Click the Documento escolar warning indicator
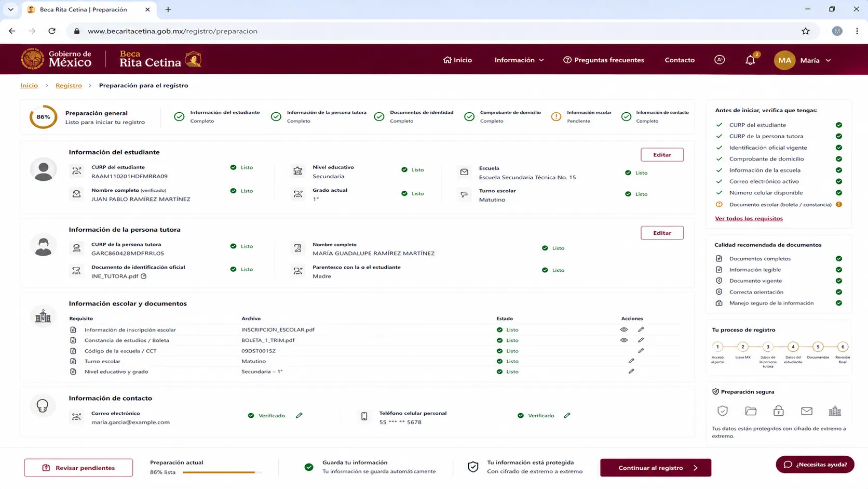 point(839,205)
